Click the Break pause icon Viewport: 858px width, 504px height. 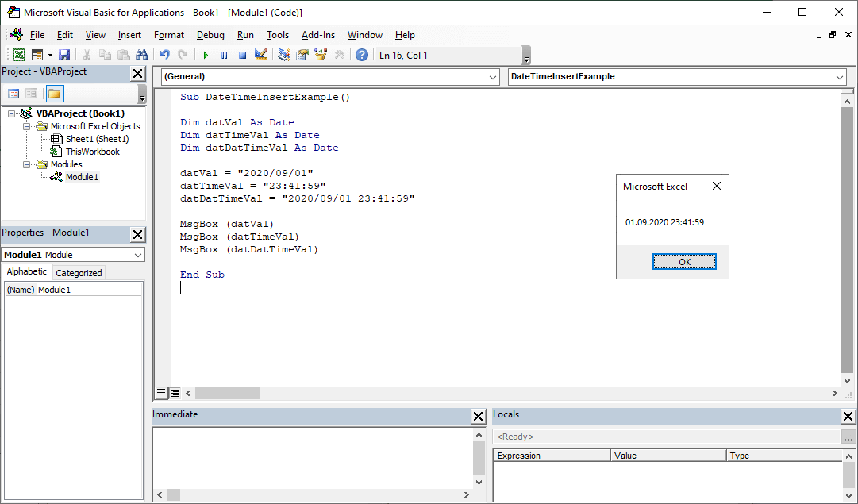coord(225,55)
